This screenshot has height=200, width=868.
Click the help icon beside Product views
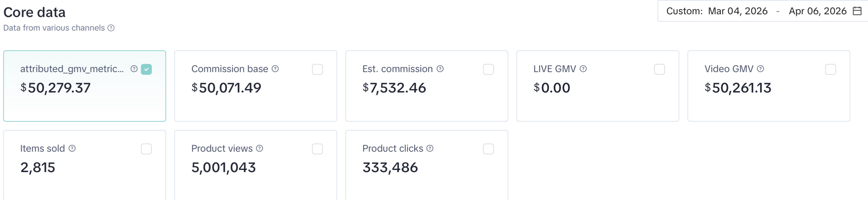260,148
